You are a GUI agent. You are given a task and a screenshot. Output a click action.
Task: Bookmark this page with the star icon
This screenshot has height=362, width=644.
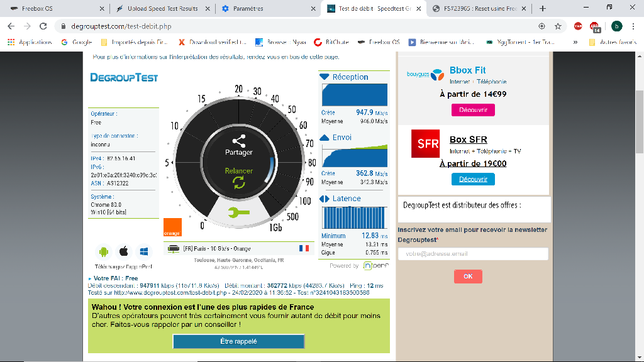coord(558,26)
